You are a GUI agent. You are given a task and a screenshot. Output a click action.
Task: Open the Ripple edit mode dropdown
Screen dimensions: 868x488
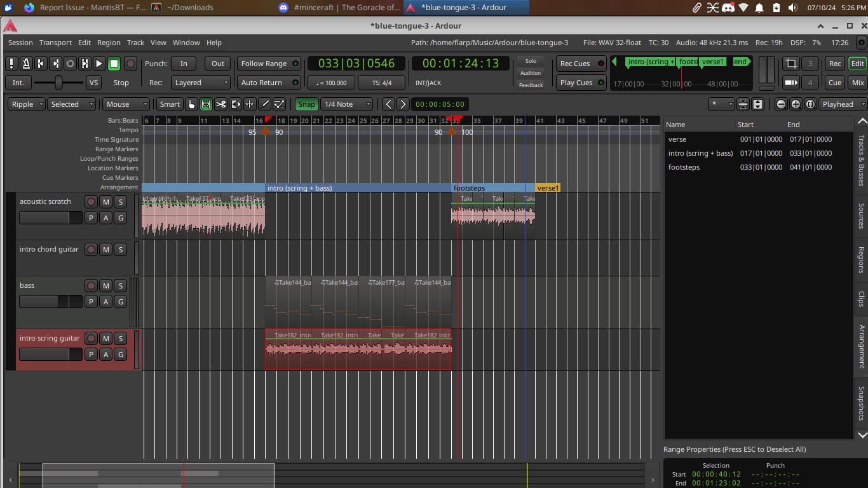coord(27,104)
